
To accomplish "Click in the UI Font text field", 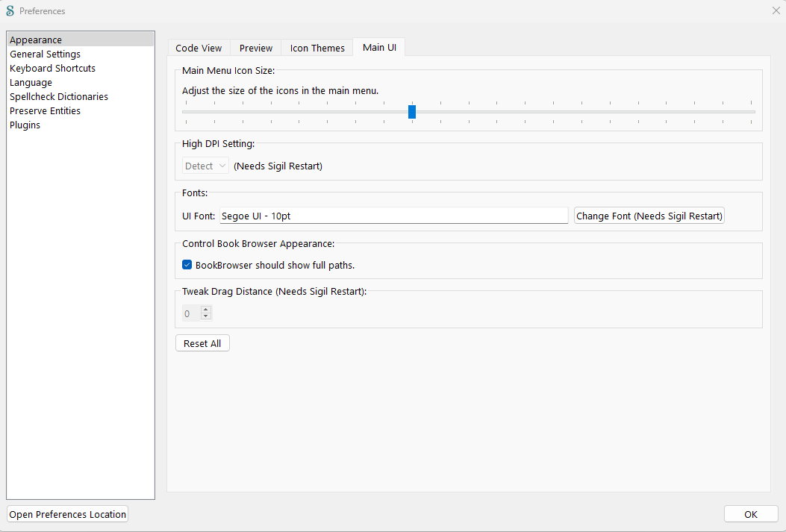I will click(x=393, y=216).
